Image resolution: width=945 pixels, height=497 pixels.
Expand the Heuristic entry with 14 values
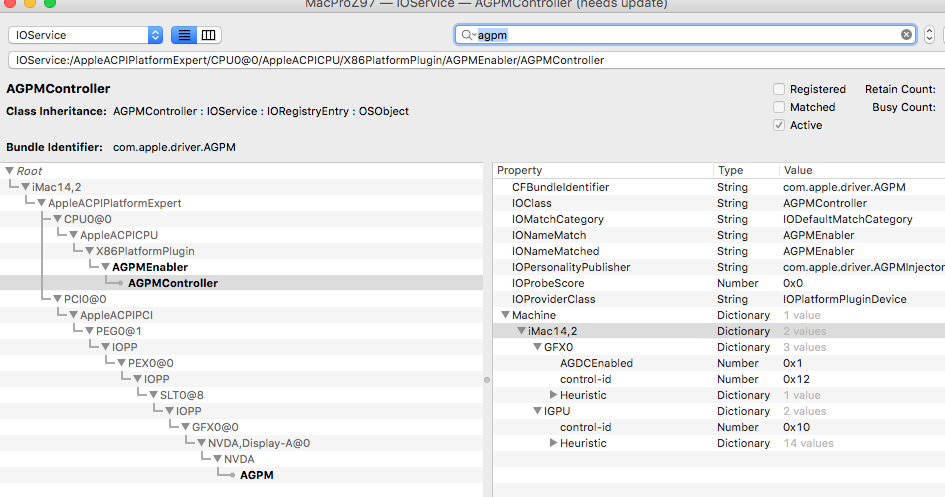(553, 443)
